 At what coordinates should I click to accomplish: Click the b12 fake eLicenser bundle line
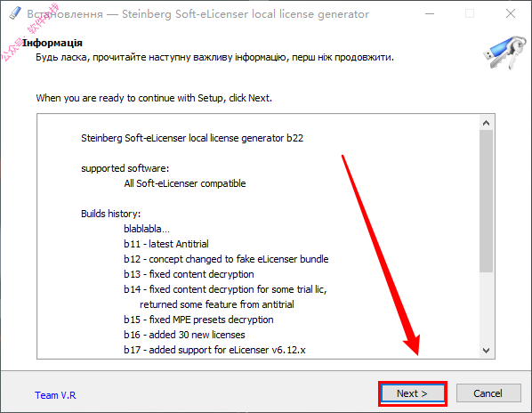(226, 259)
